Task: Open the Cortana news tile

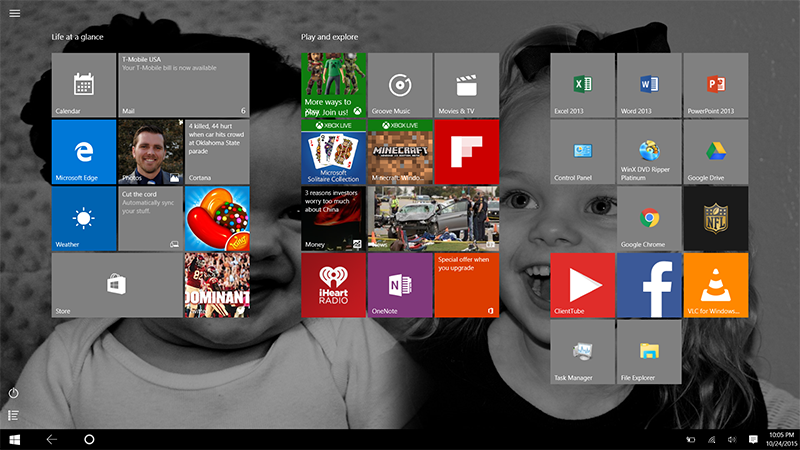Action: [x=217, y=152]
